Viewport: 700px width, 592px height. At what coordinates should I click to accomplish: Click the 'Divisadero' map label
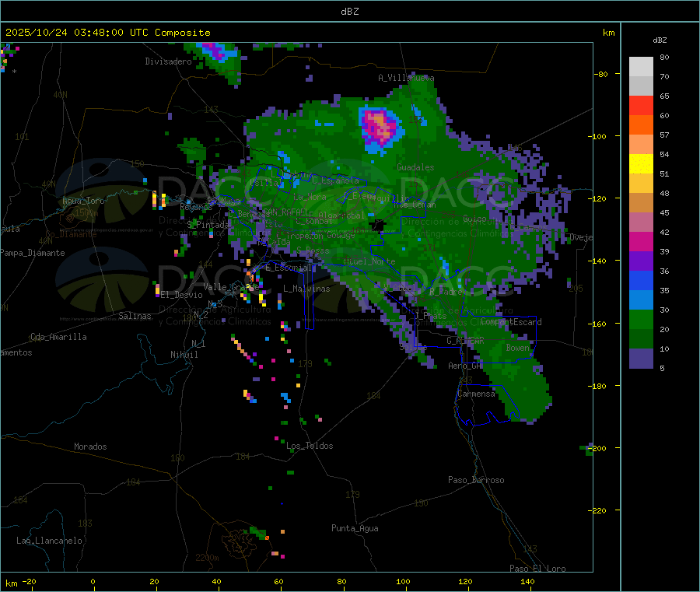pyautogui.click(x=168, y=61)
